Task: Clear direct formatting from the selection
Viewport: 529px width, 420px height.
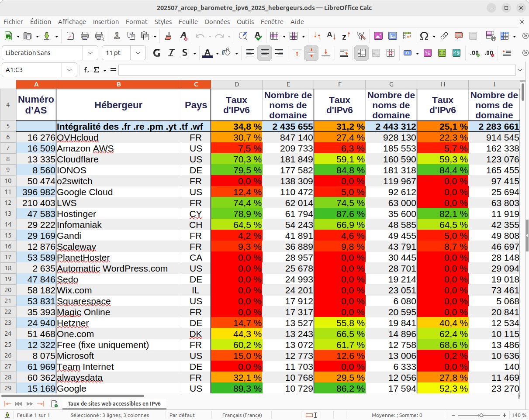Action: click(183, 36)
